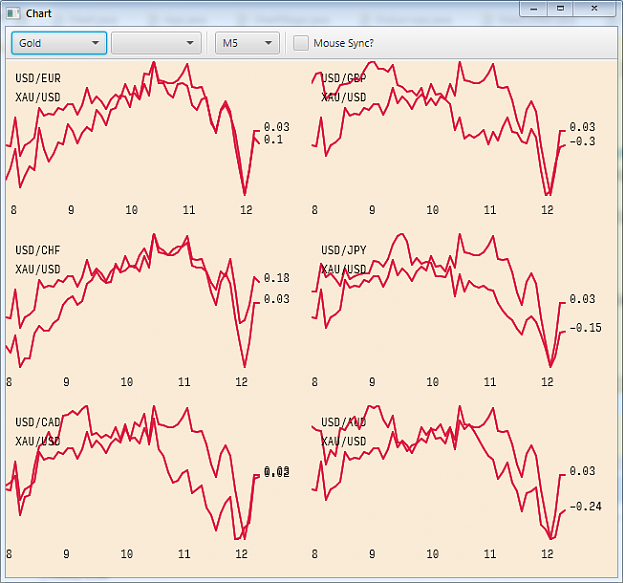Click the 0.18 value in USD/CHF chart
This screenshot has width=625, height=583.
tap(277, 278)
